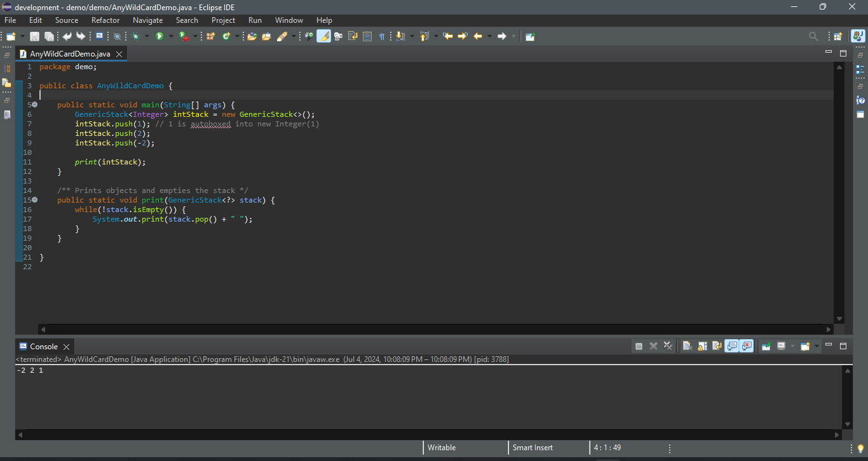Open the Open Console dropdown arrow
The height and width of the screenshot is (461, 868).
[817, 346]
